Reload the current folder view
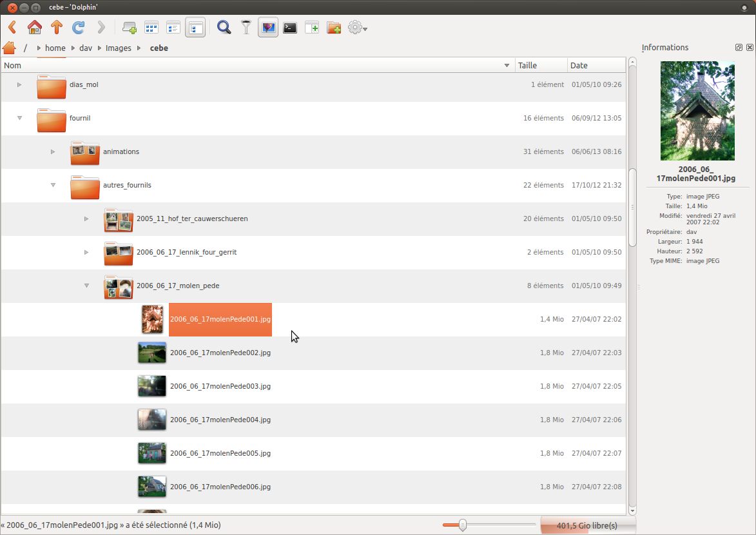Screen dimensions: 756x535 tap(79, 28)
